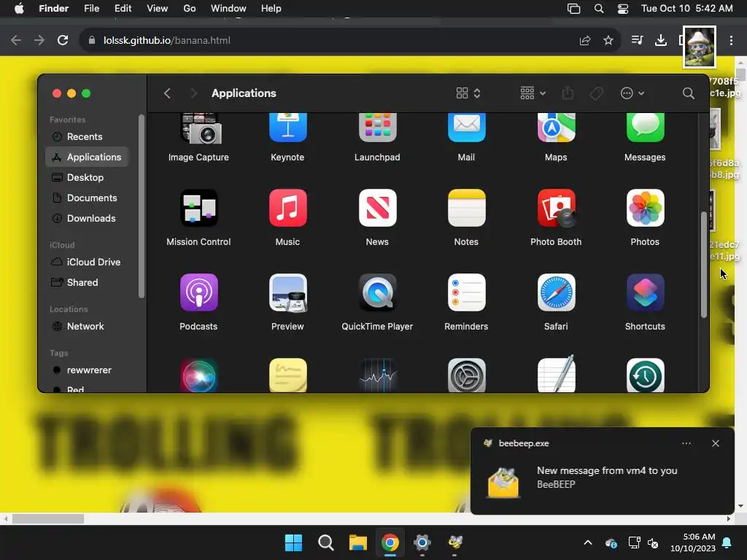The height and width of the screenshot is (560, 747).
Task: Switch Finder icon view mode selector
Action: point(468,93)
